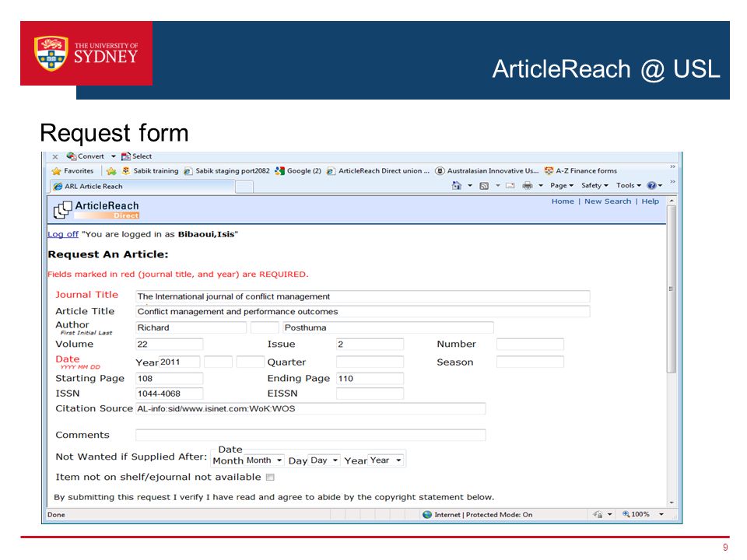The width and height of the screenshot is (747, 560).
Task: Open the Google (2) bookmark
Action: click(298, 171)
